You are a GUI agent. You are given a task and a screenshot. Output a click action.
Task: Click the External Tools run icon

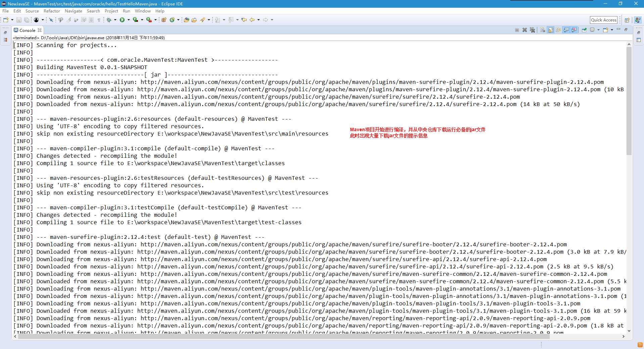click(149, 20)
